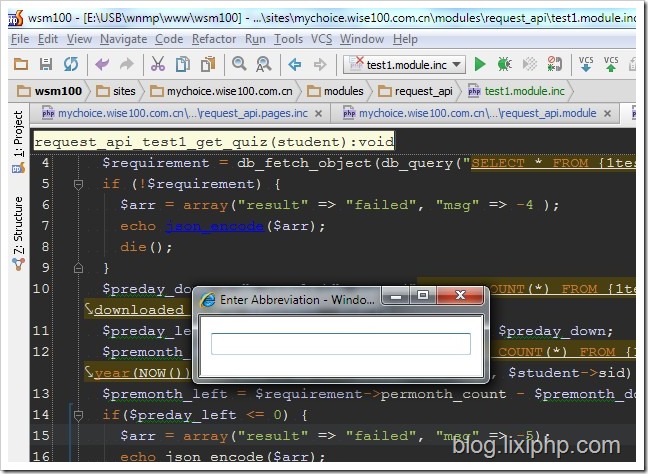Screen dimensions: 648x474
Task: Open the Tools menu
Action: [x=288, y=39]
